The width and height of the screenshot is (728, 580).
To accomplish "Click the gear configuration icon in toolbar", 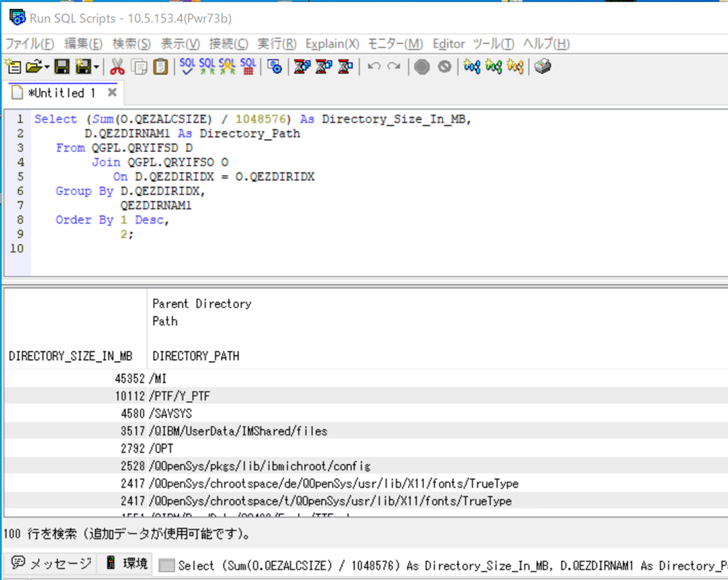I will pos(275,67).
